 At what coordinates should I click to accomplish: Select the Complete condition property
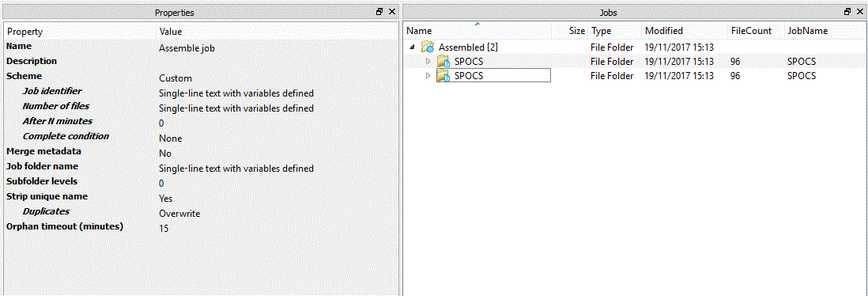(x=201, y=137)
